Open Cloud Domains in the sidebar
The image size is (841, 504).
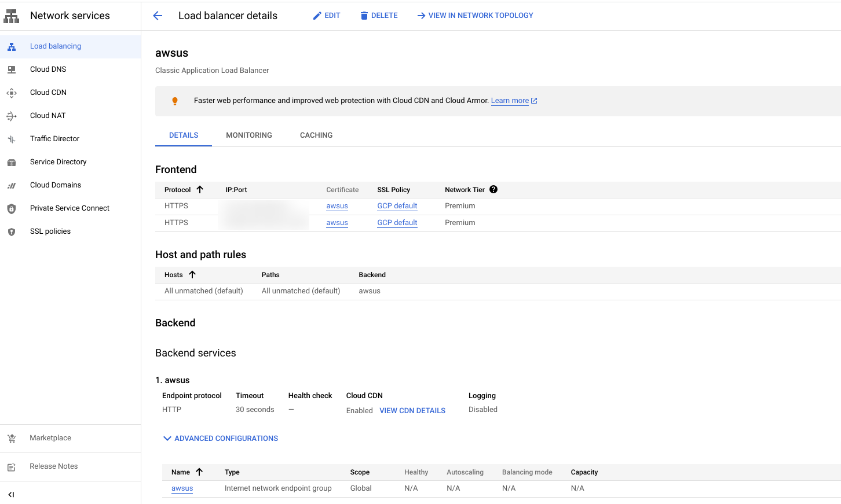[70, 185]
